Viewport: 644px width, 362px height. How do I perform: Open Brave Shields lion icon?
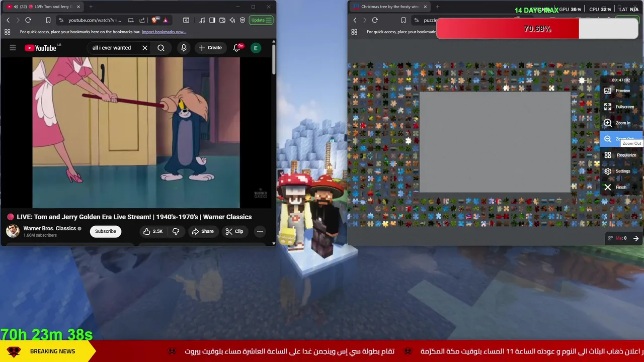(155, 20)
